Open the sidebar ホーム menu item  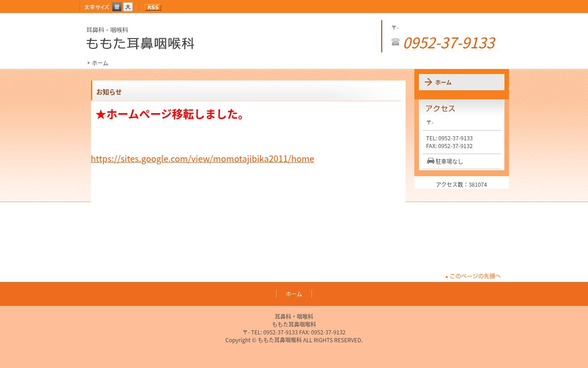[x=462, y=82]
